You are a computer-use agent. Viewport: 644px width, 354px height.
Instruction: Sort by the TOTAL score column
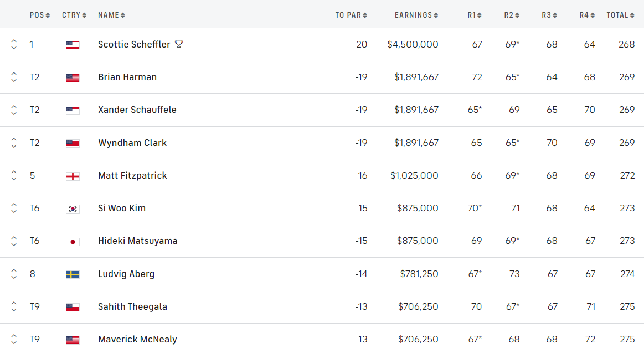coord(620,15)
